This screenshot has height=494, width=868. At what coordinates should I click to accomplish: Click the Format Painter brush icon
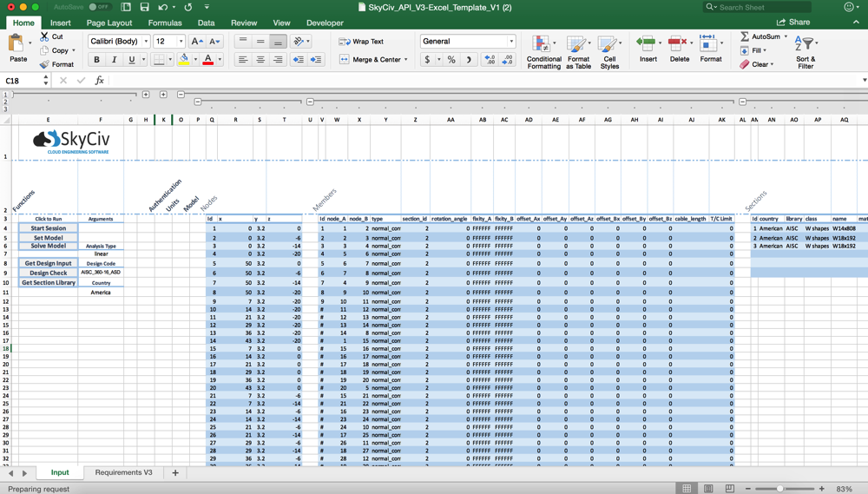pyautogui.click(x=44, y=64)
